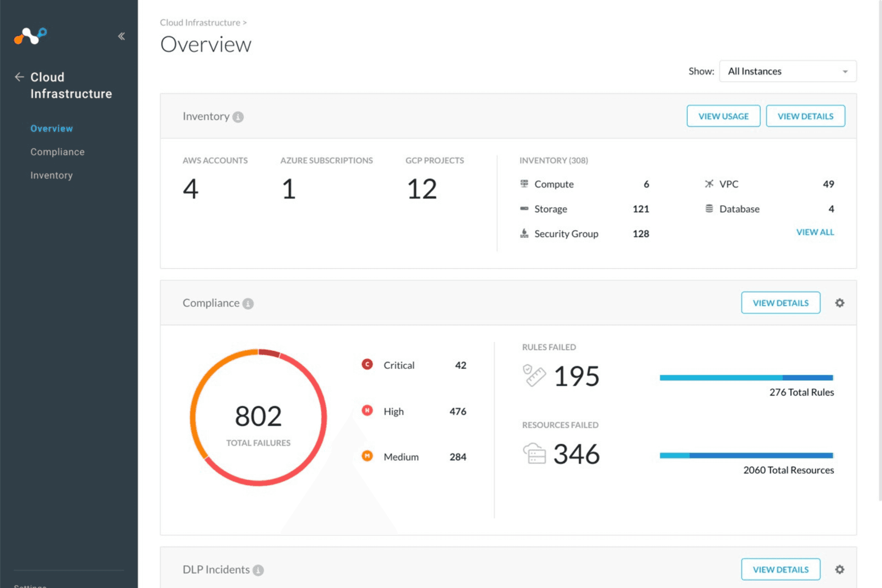Image resolution: width=882 pixels, height=588 pixels.
Task: Click the Medium severity badge icon
Action: (x=367, y=456)
